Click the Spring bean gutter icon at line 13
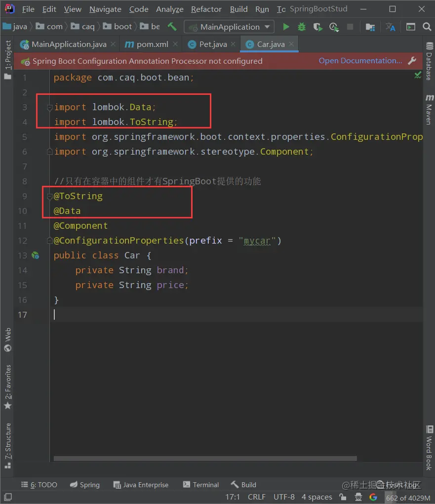 [36, 255]
